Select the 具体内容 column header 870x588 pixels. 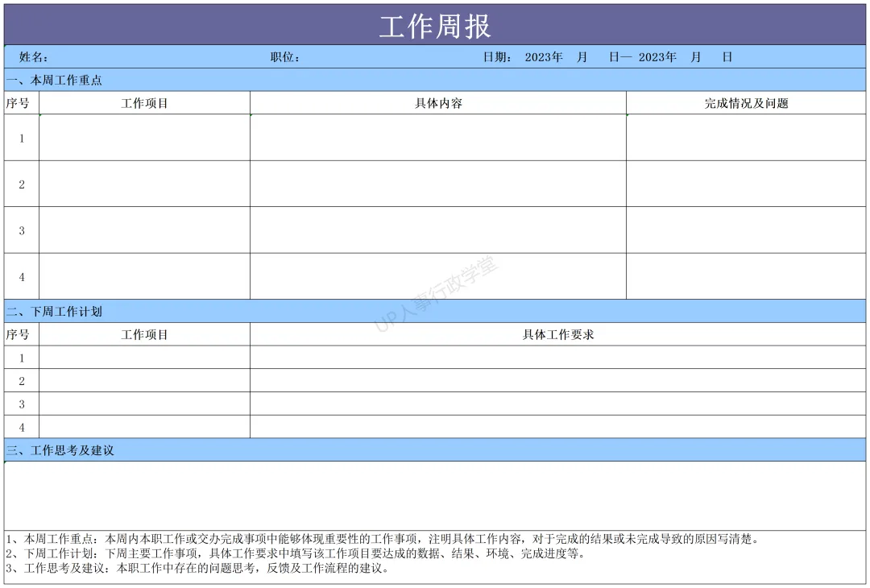[438, 103]
